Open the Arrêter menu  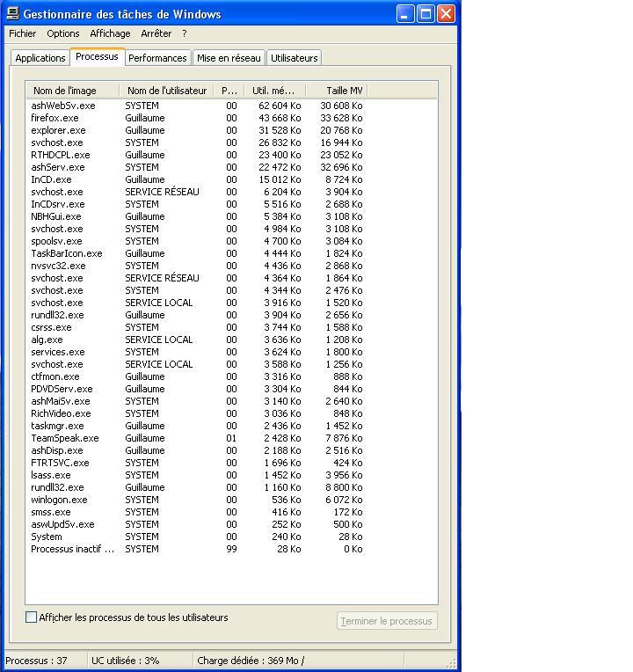point(156,33)
